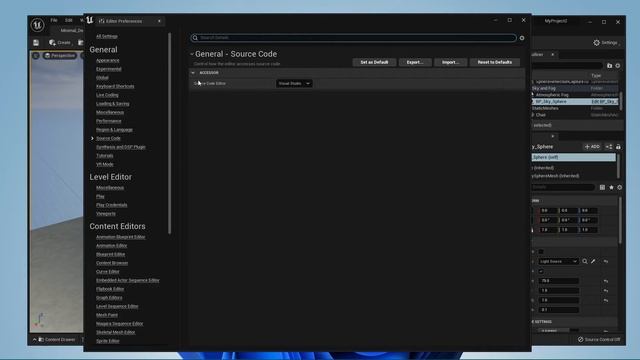
Task: Click the Outliner search field
Action: click(567, 65)
